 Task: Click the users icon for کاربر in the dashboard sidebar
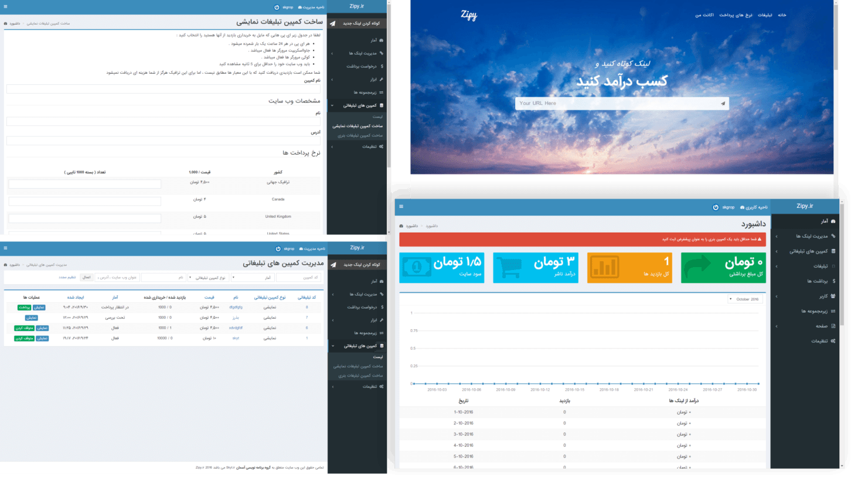(x=833, y=296)
